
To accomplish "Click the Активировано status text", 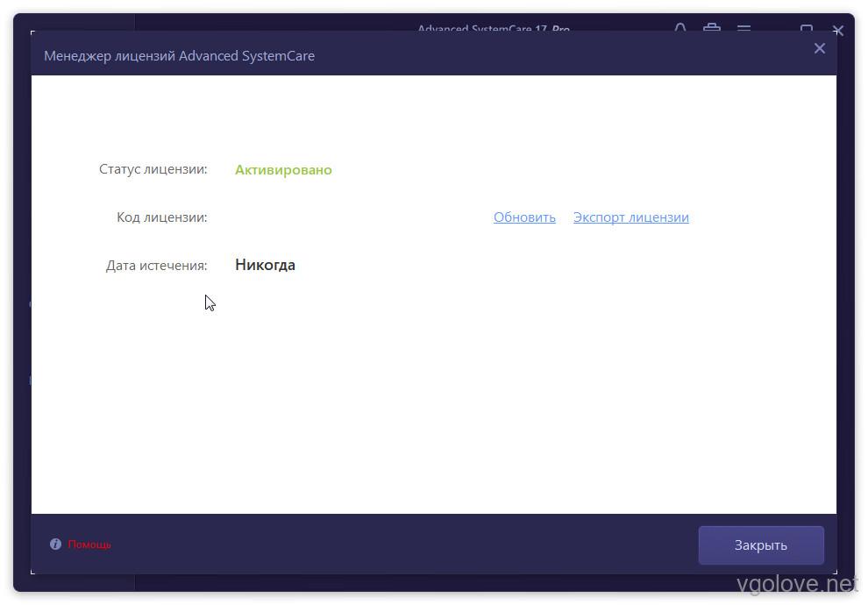I will (x=283, y=170).
